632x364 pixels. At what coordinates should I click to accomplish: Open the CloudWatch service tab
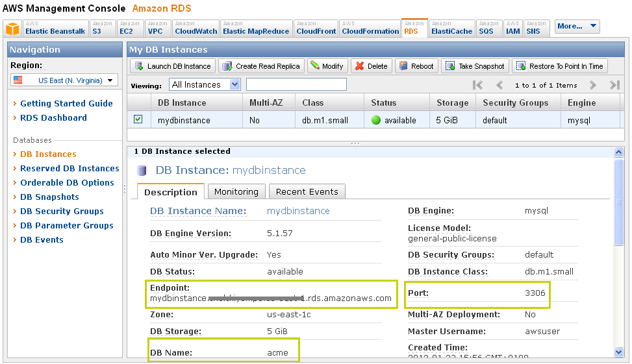(196, 28)
